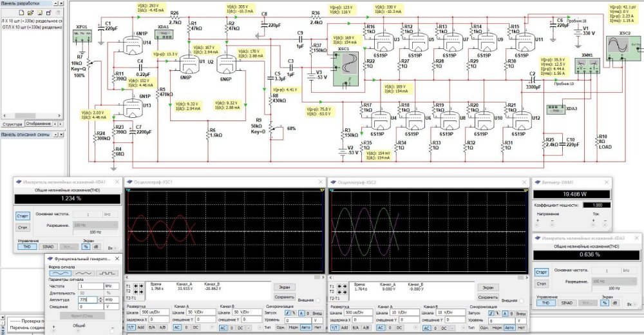Switch to the Отображение tab
The height and width of the screenshot is (335, 644).
tap(39, 123)
